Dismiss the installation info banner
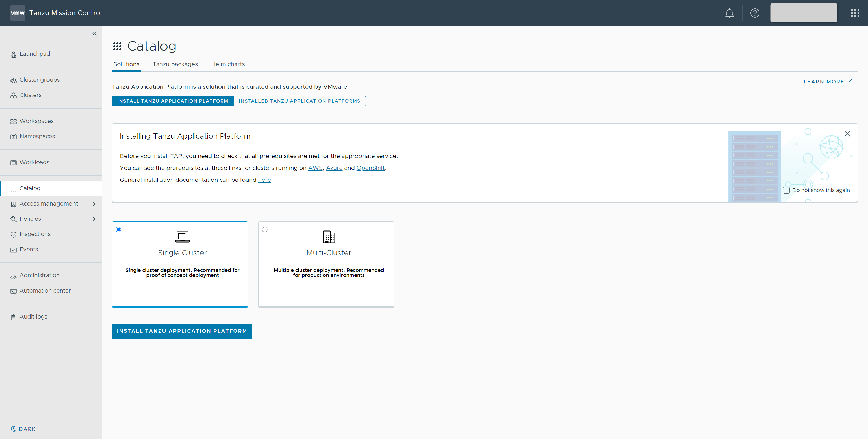This screenshot has height=439, width=868. coord(847,134)
